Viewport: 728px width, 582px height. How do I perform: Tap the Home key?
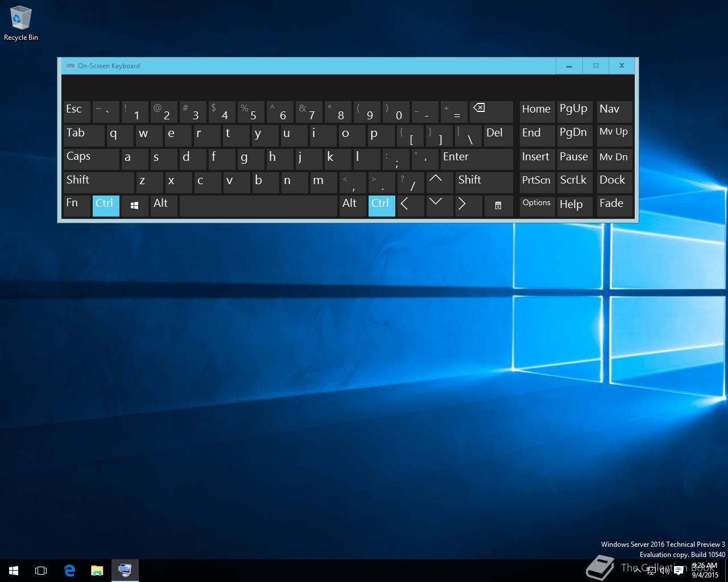coord(537,112)
